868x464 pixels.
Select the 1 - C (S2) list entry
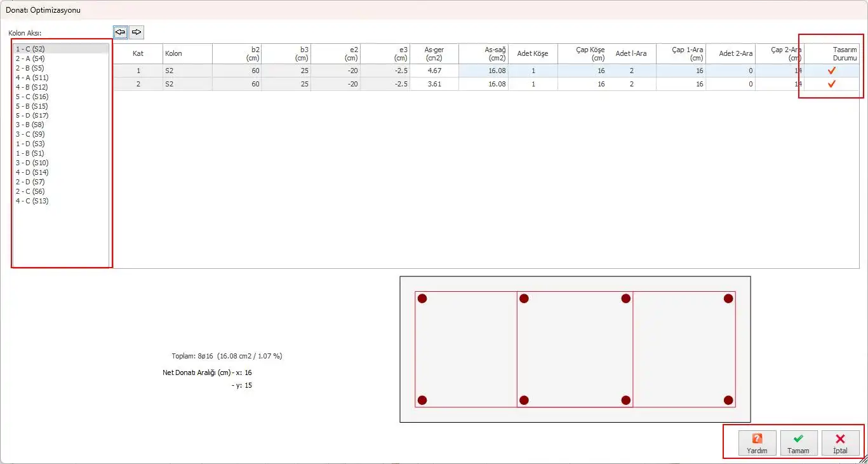[x=30, y=49]
